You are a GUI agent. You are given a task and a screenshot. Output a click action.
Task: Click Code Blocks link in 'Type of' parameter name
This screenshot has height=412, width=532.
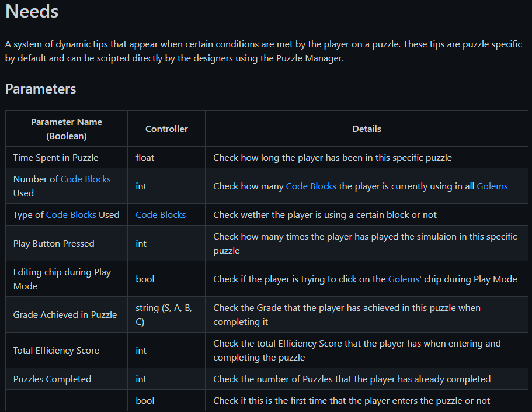[71, 215]
